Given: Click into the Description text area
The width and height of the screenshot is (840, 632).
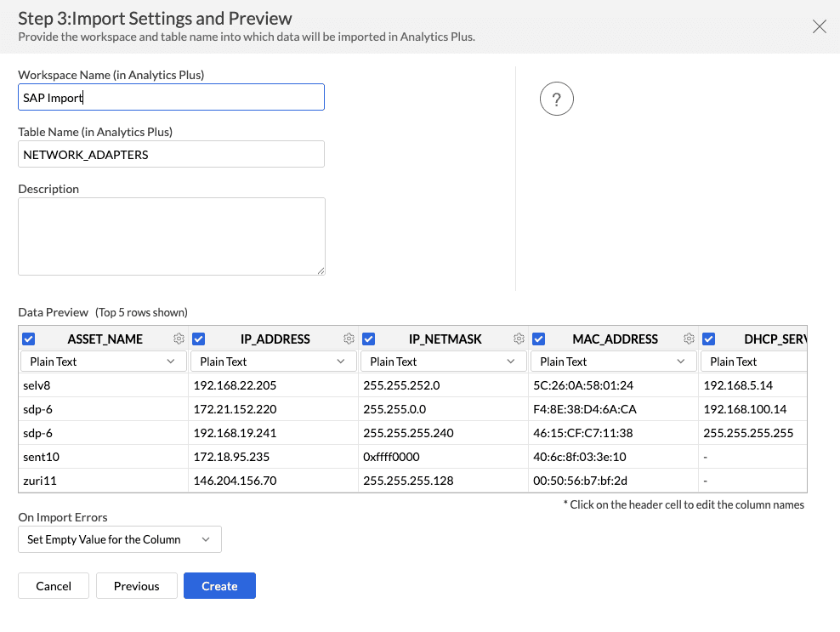Looking at the screenshot, I should [x=171, y=236].
